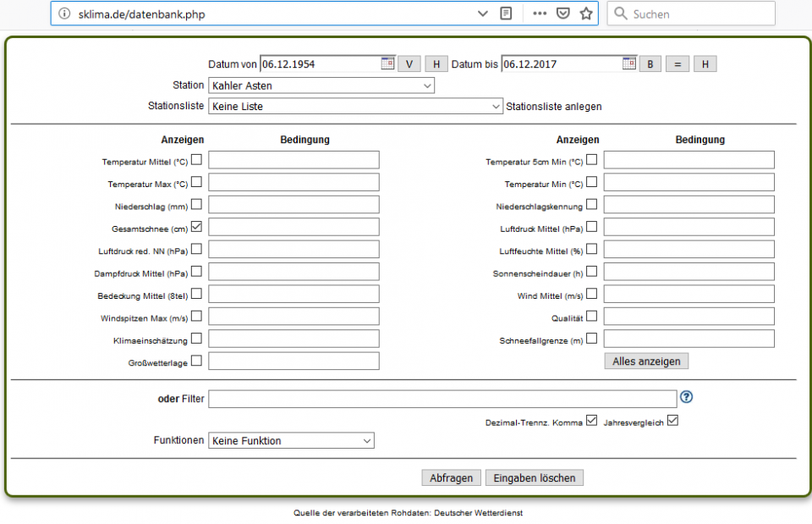The height and width of the screenshot is (524, 812).
Task: Toggle reader view icon in address bar
Action: (x=506, y=14)
